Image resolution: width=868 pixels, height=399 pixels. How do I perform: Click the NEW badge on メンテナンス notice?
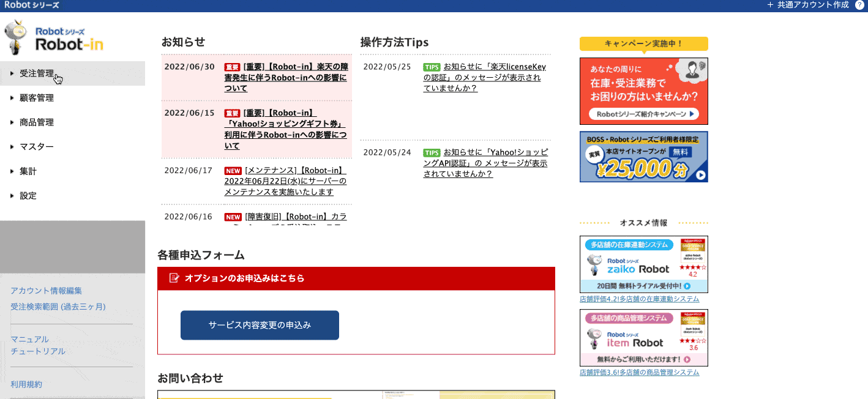pyautogui.click(x=233, y=171)
